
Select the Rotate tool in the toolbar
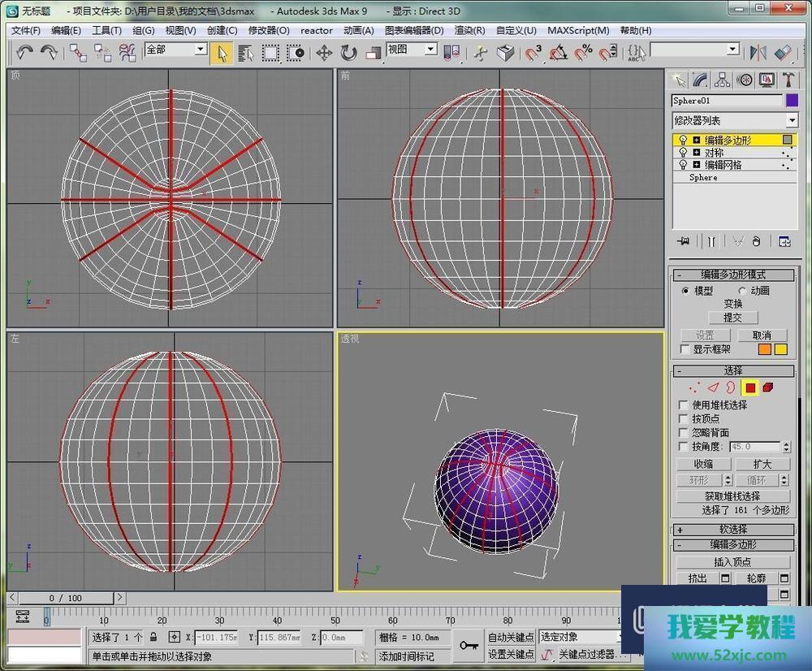pyautogui.click(x=348, y=53)
